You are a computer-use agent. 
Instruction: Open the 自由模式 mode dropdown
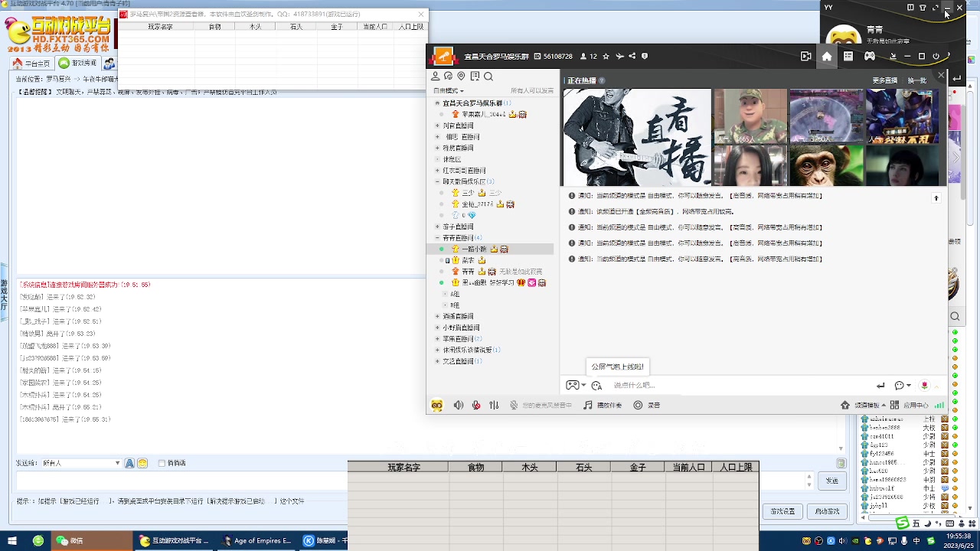tap(449, 91)
